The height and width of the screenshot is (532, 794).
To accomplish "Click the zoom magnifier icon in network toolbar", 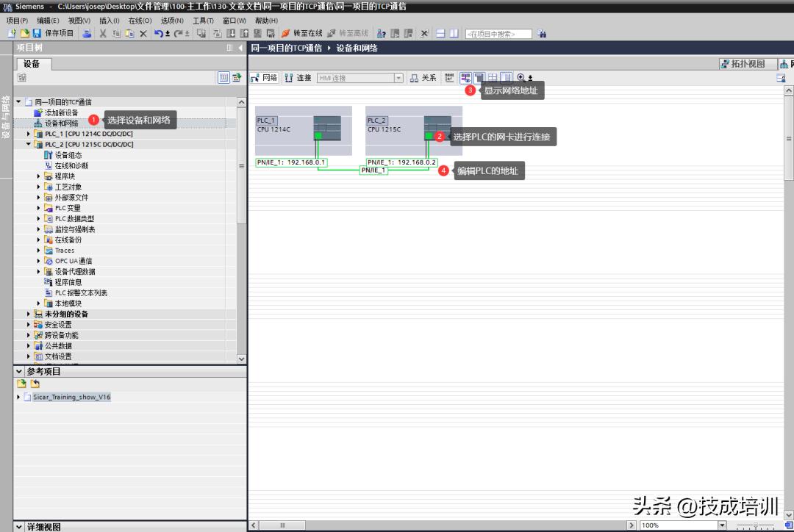I will click(521, 77).
